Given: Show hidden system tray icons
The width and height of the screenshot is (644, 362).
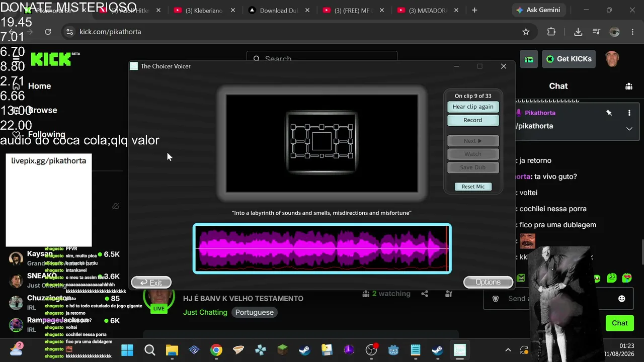Looking at the screenshot, I should 508,350.
